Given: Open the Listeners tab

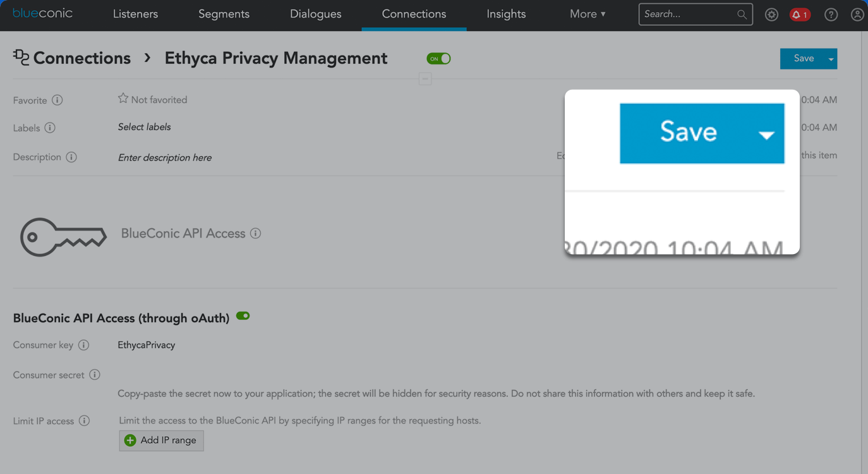Looking at the screenshot, I should point(135,14).
